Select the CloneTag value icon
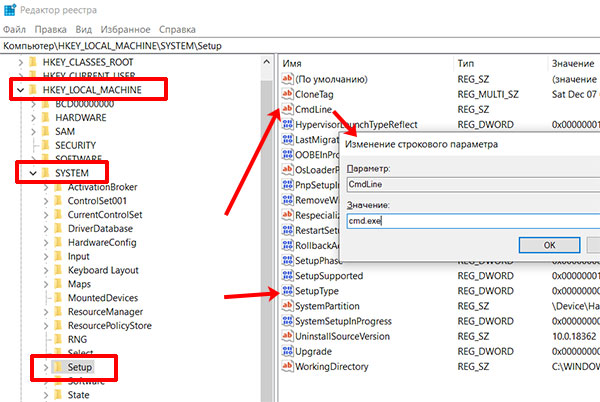Image resolution: width=600 pixels, height=402 pixels. pos(288,93)
